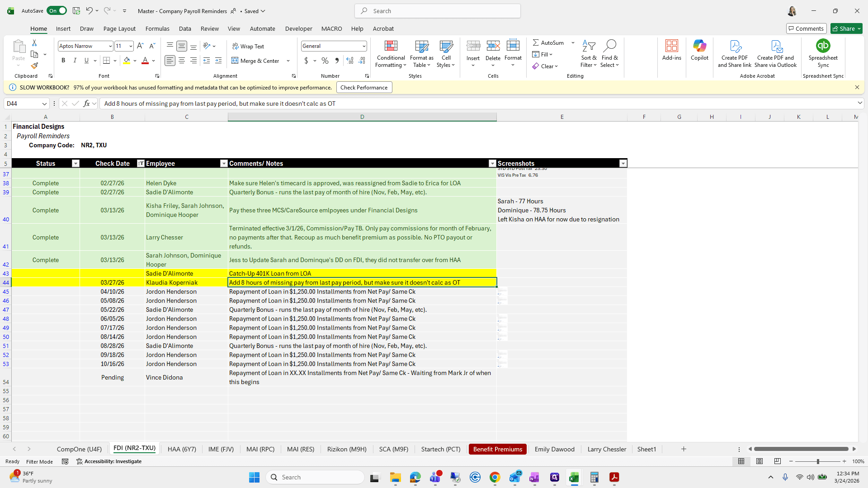Click the Comments button
The height and width of the screenshot is (488, 868).
coord(807,28)
